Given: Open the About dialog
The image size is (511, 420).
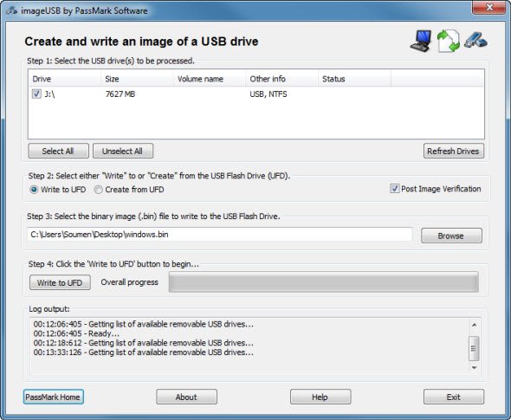Looking at the screenshot, I should 186,397.
